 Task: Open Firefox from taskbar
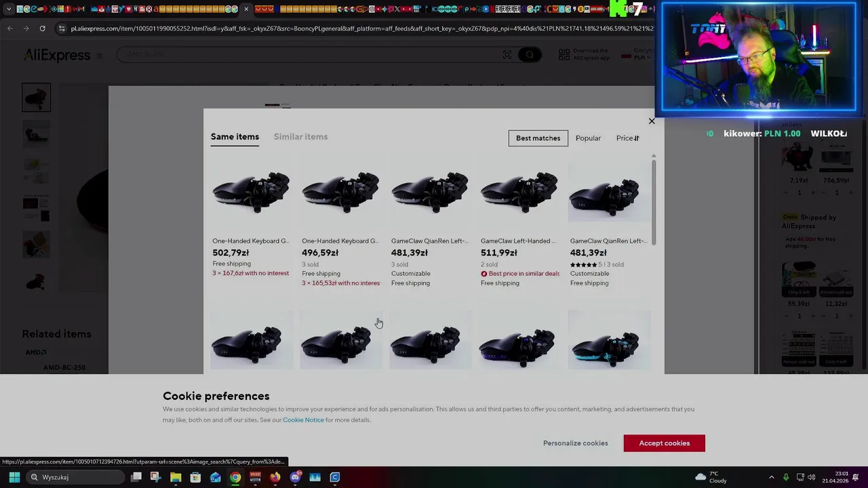pyautogui.click(x=275, y=477)
